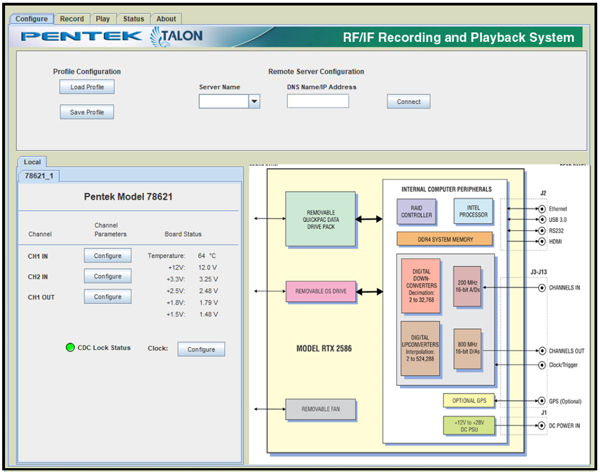Click the Channels In connector symbol

tap(541, 287)
